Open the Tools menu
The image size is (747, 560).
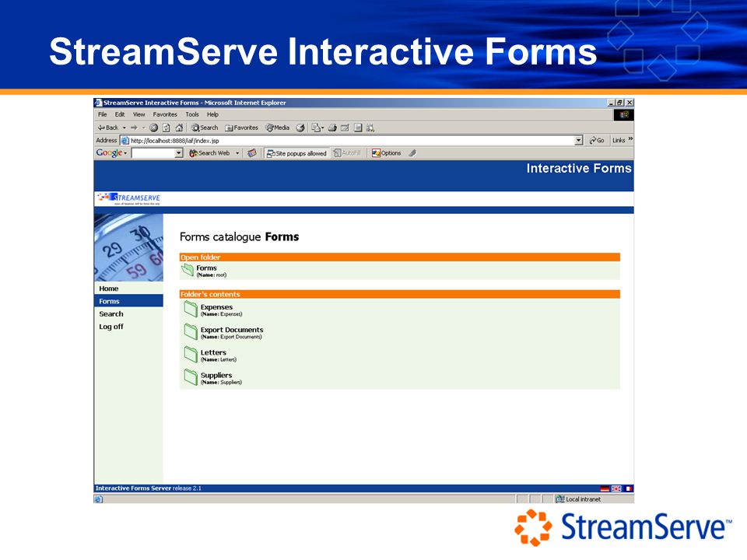pyautogui.click(x=192, y=115)
